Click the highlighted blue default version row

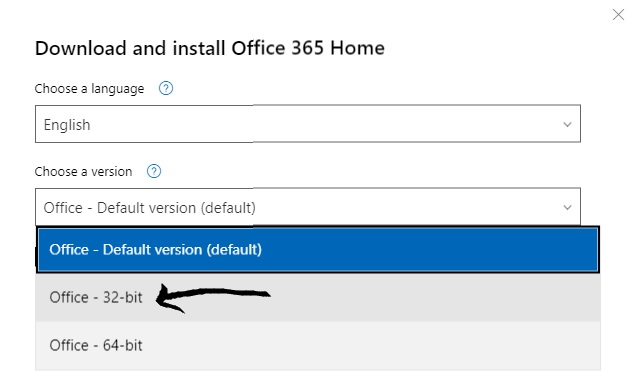click(318, 250)
